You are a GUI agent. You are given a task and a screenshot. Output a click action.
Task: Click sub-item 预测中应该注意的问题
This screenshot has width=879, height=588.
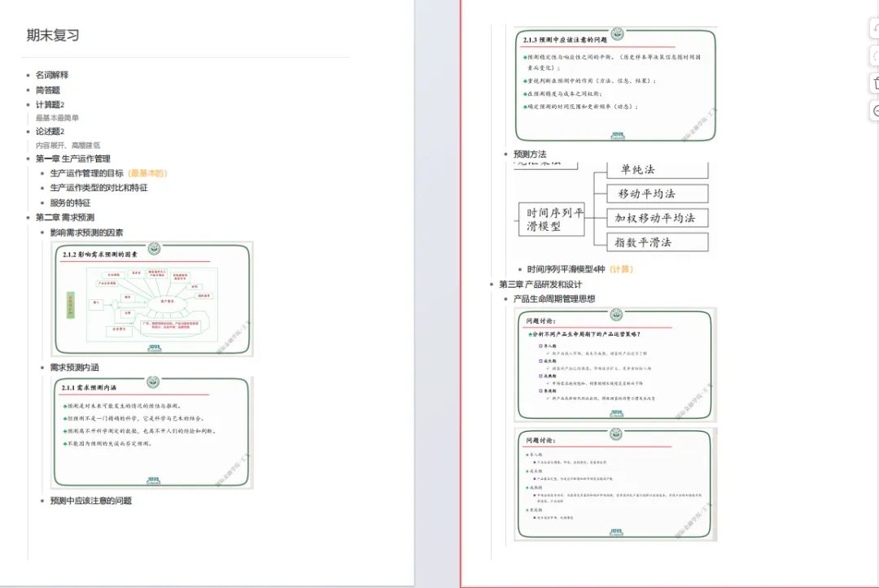[x=91, y=501]
